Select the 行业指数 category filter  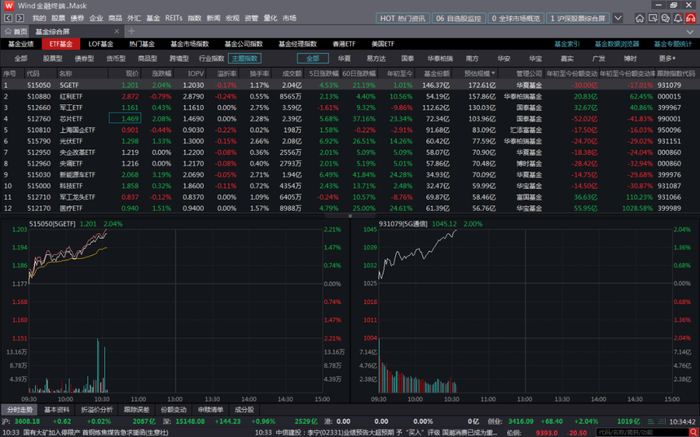212,58
